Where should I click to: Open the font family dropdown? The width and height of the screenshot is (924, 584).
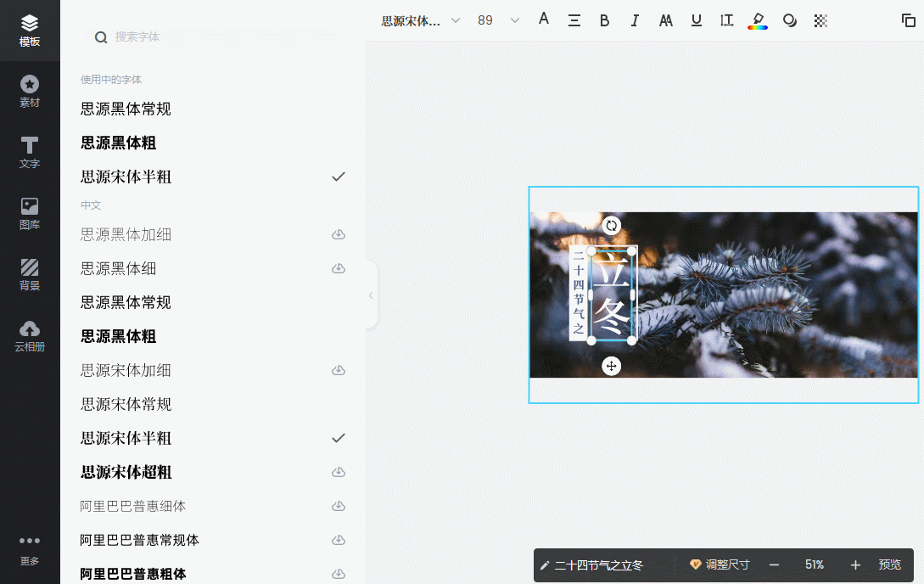421,20
